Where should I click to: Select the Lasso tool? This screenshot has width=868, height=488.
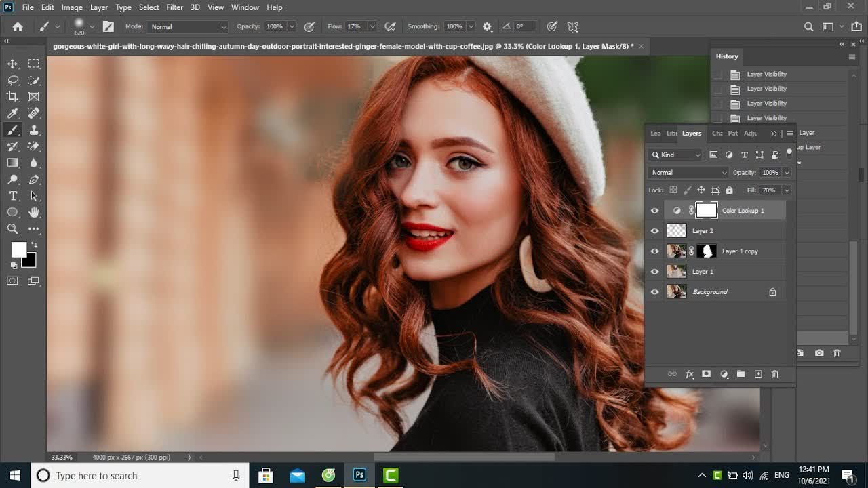point(12,80)
